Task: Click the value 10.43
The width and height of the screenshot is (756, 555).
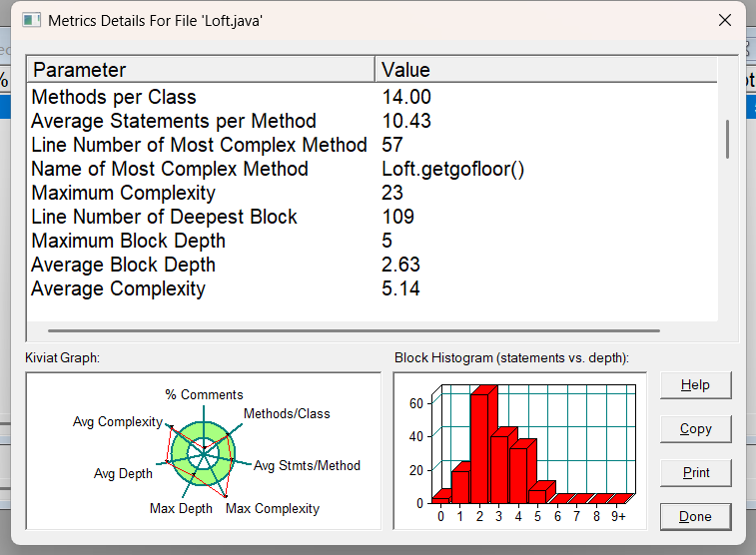Action: (406, 121)
